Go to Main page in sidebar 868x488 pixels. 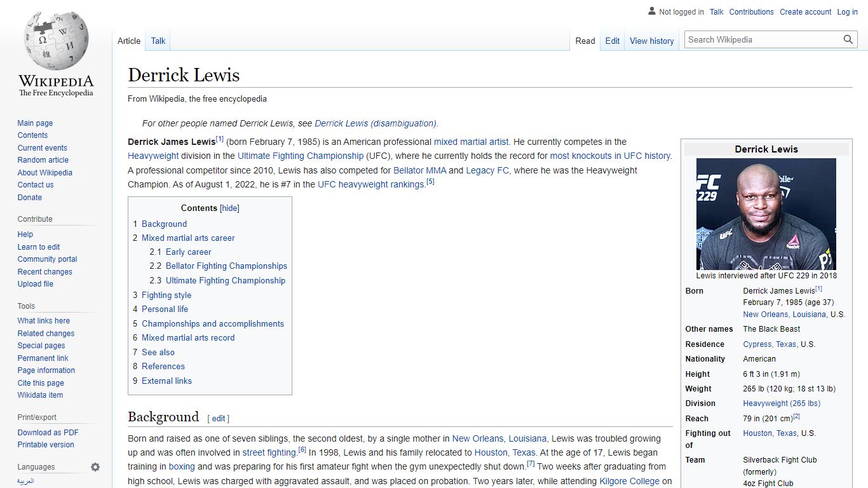click(x=35, y=123)
